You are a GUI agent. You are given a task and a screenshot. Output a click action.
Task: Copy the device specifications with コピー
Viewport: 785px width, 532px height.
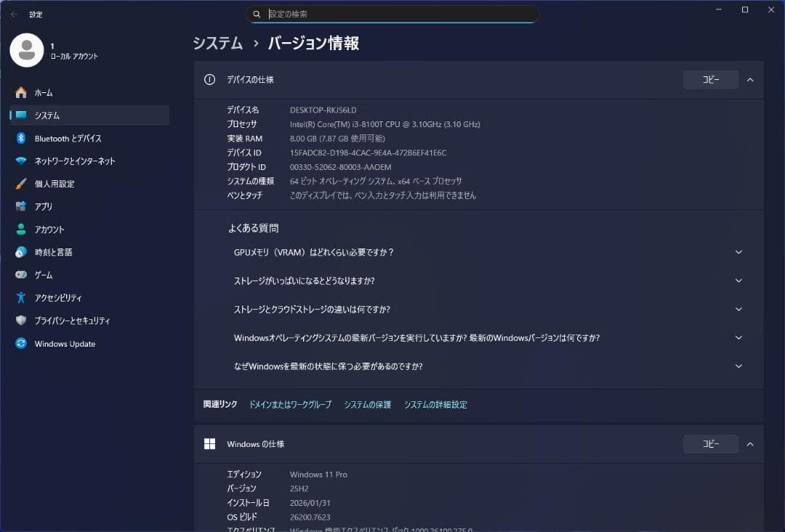point(710,80)
